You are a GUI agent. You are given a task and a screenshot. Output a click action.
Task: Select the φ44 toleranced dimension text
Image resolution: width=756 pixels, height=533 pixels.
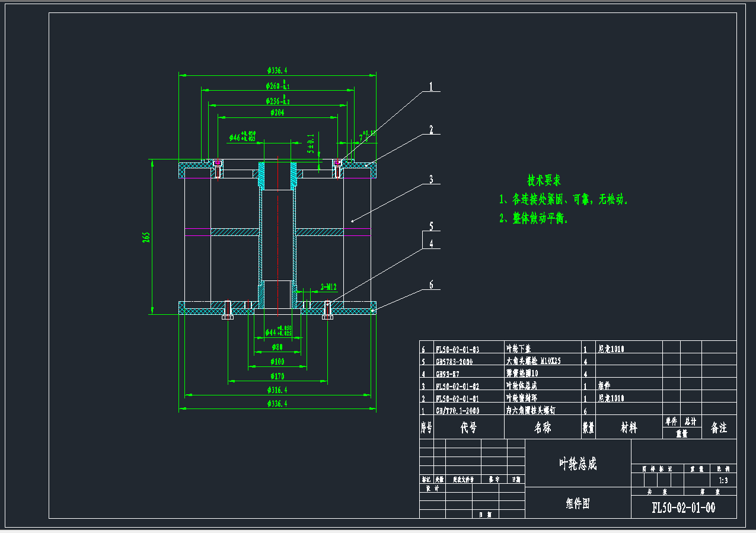[x=278, y=331]
